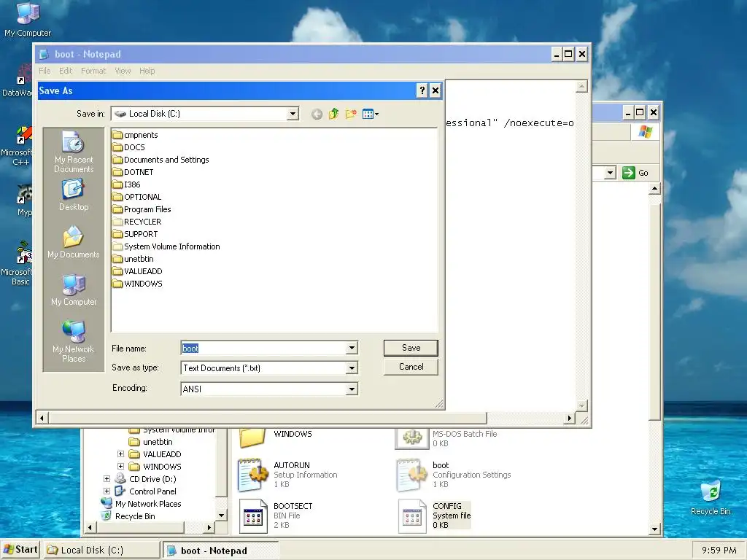Create a new folder in Save As
Screen dimensions: 747x560
351,114
